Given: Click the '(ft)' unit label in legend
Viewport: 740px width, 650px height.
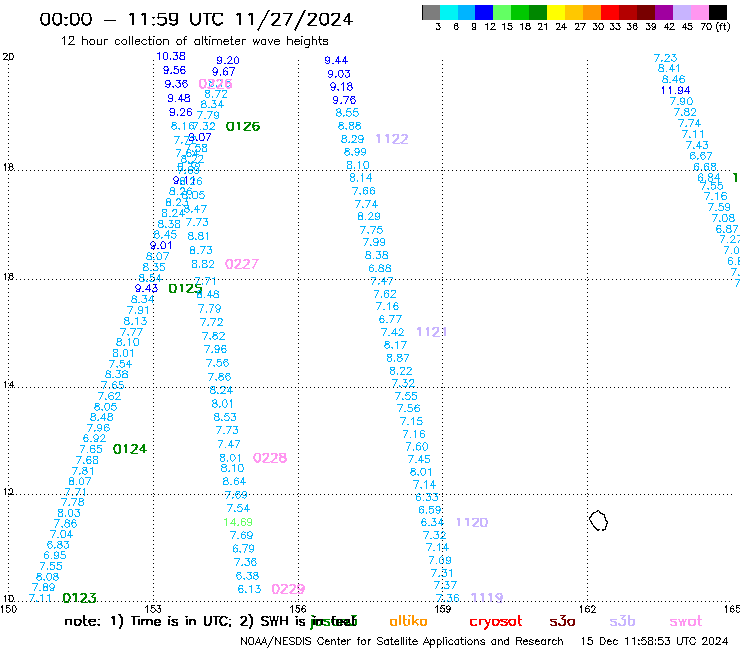Looking at the screenshot, I should point(723,27).
